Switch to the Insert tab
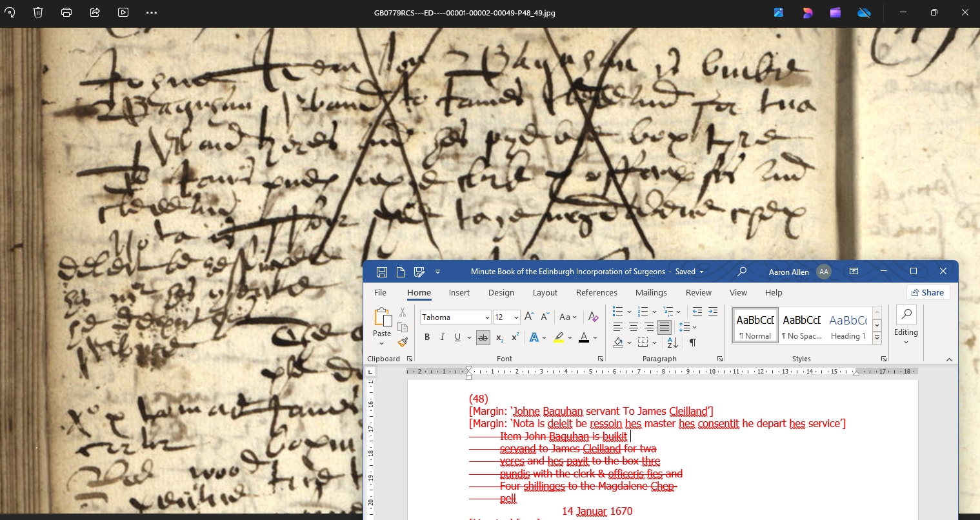 point(459,292)
